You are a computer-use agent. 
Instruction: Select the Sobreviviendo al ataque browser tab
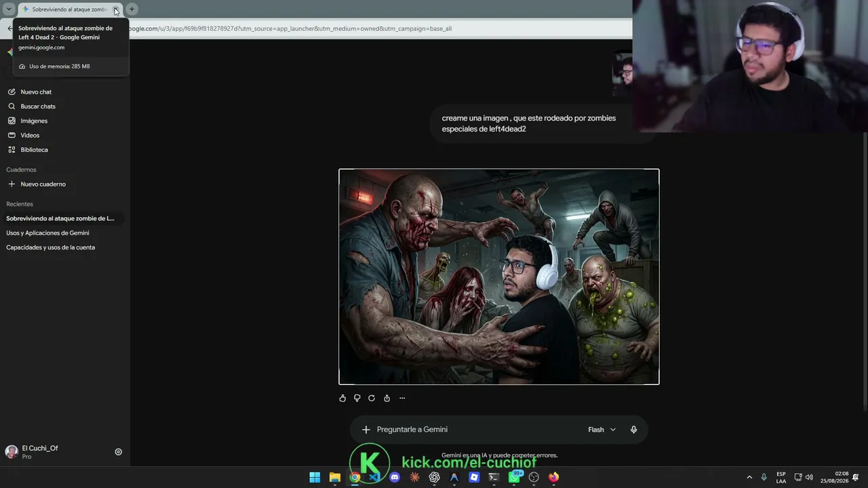pyautogui.click(x=70, y=9)
